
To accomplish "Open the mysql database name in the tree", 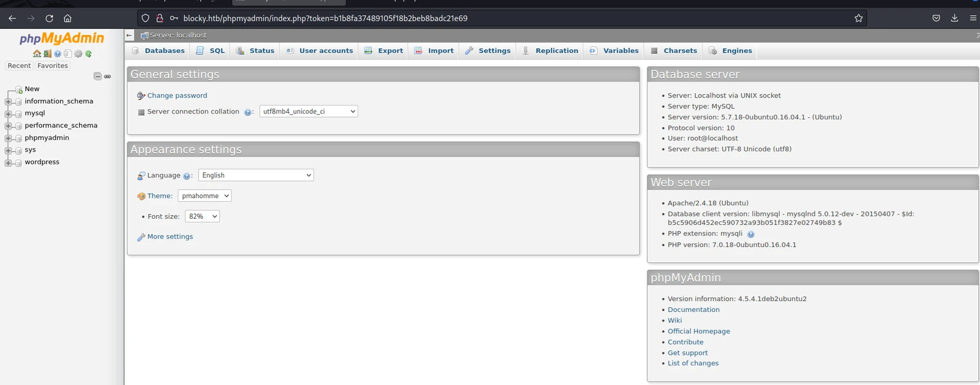I will pyautogui.click(x=34, y=113).
